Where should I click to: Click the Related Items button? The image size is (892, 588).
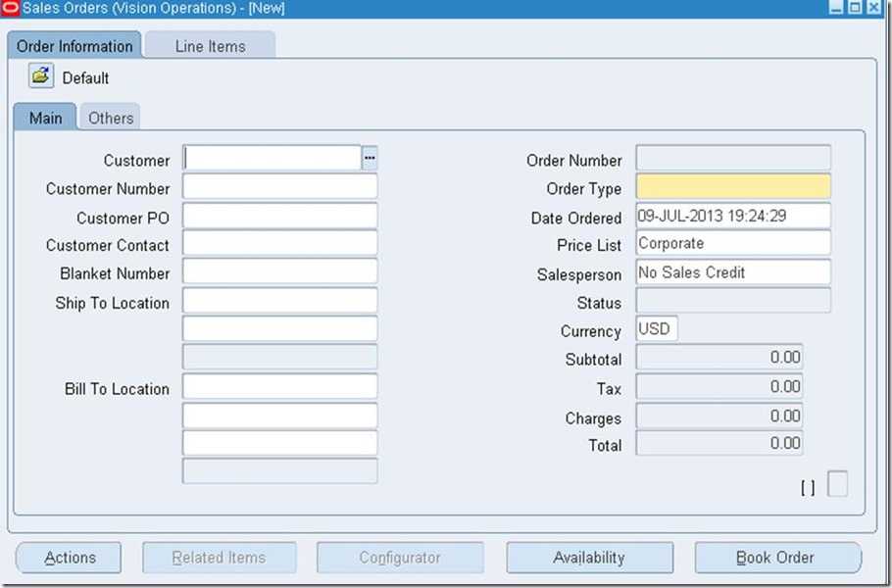tap(219, 558)
